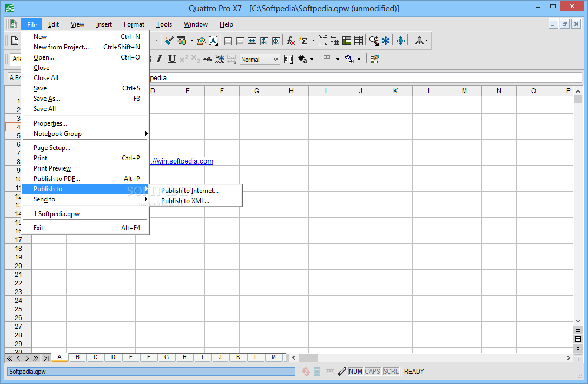Screen dimensions: 588x384
Task: Click the Text Box tool icon
Action: click(213, 41)
